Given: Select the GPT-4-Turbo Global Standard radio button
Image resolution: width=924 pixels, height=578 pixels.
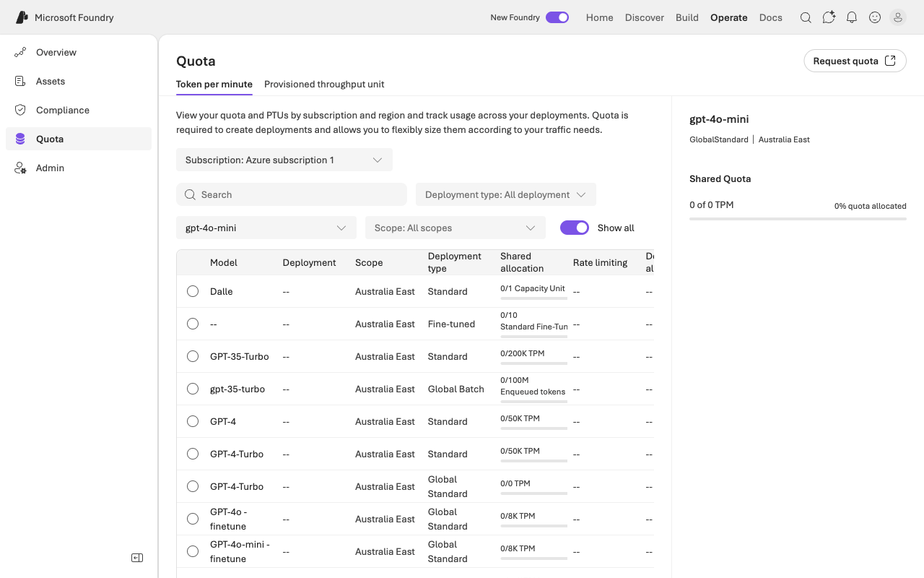Looking at the screenshot, I should tap(193, 486).
